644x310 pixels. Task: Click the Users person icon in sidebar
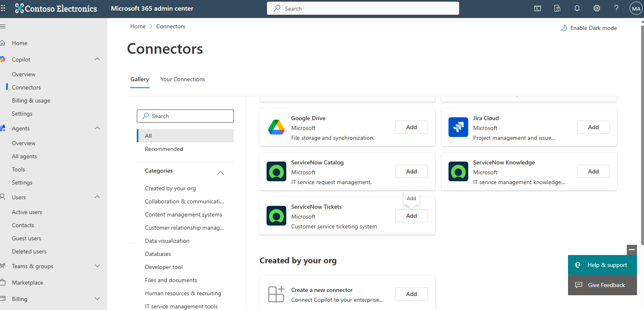click(x=3, y=197)
